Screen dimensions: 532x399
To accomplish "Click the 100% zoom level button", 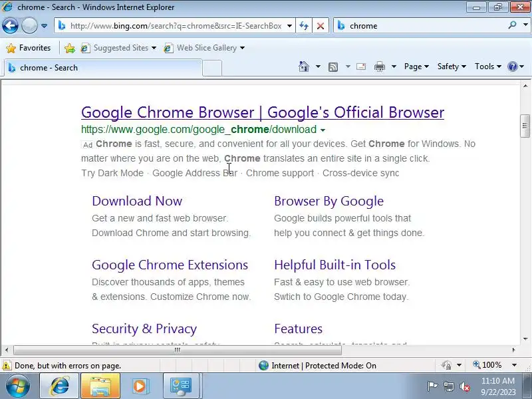I will coord(487,365).
